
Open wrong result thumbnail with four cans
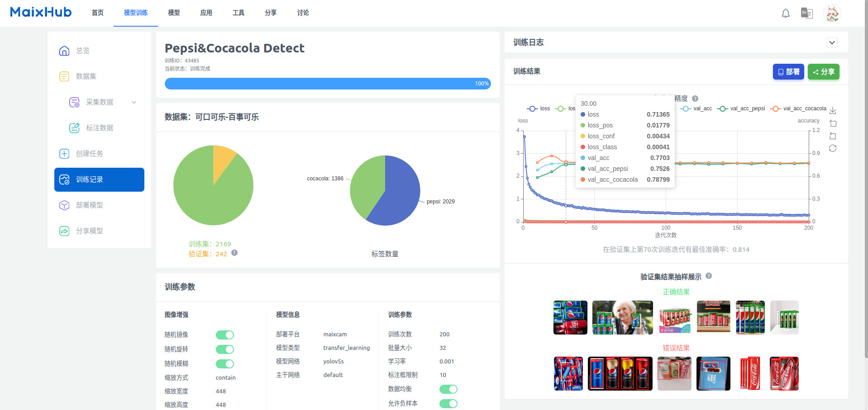tap(620, 373)
